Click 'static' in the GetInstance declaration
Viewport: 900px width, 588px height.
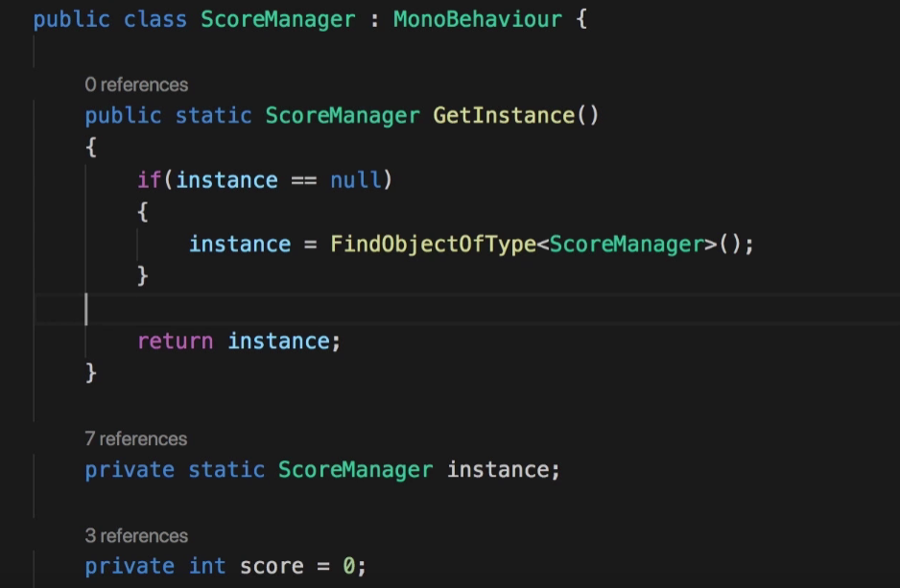point(213,115)
